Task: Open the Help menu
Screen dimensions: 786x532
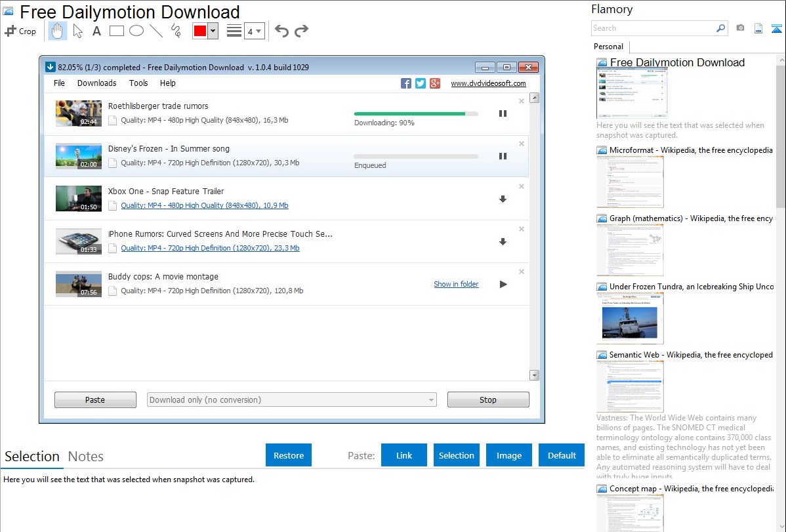Action: click(x=168, y=83)
